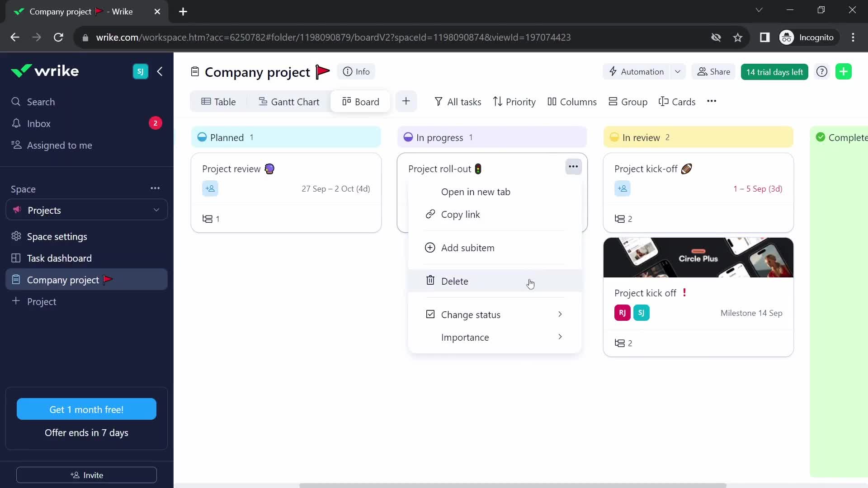
Task: Click the RJ assignee avatar
Action: pos(622,313)
